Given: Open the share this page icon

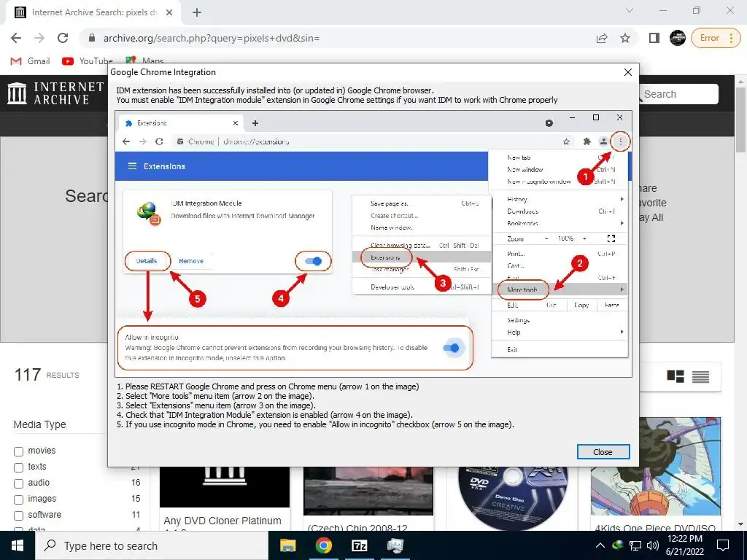Looking at the screenshot, I should pos(602,38).
